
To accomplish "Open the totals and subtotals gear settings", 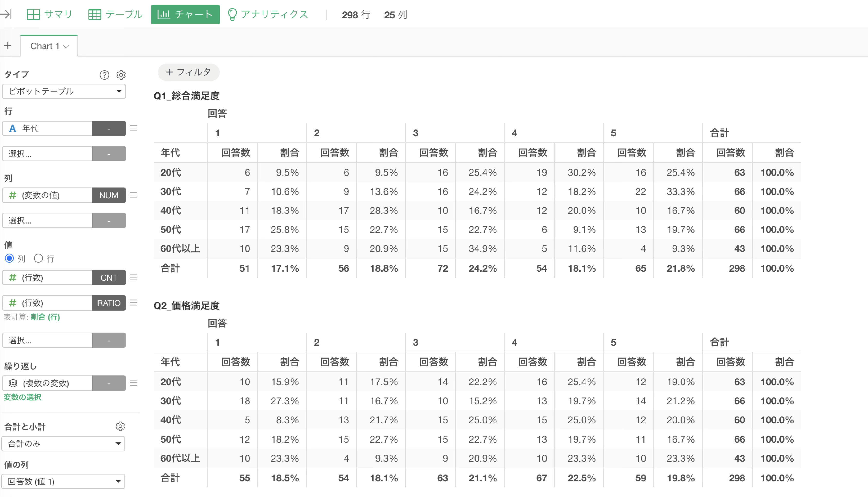I will (120, 426).
